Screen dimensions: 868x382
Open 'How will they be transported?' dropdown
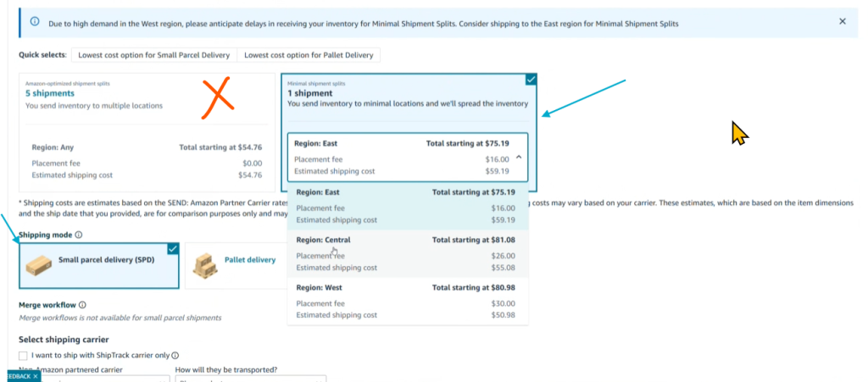click(250, 379)
